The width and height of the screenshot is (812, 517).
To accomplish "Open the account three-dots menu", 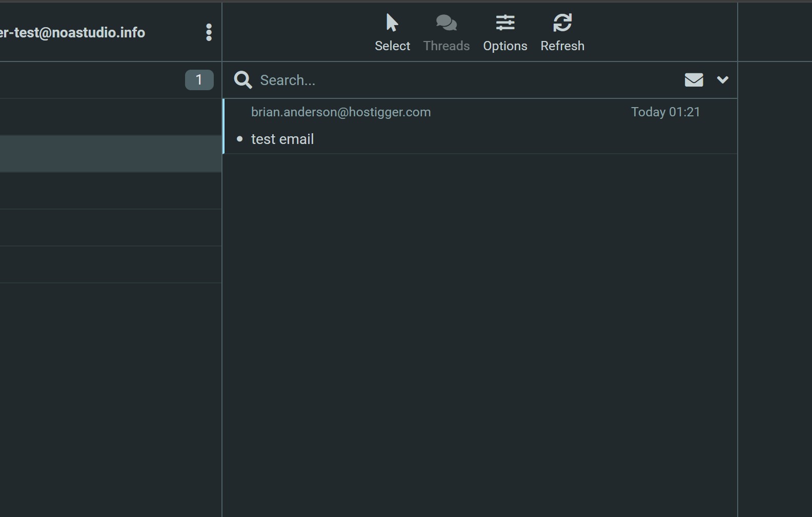I will [x=209, y=32].
